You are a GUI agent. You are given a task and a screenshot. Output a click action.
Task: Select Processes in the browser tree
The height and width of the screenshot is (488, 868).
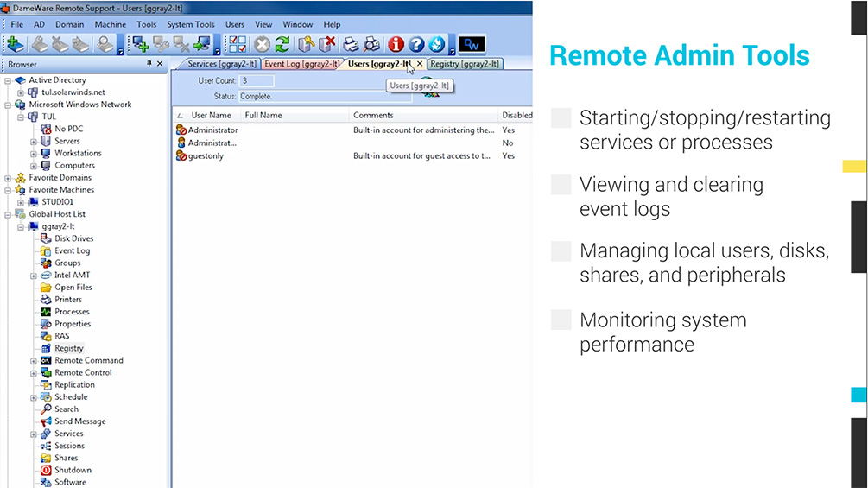[x=72, y=312]
